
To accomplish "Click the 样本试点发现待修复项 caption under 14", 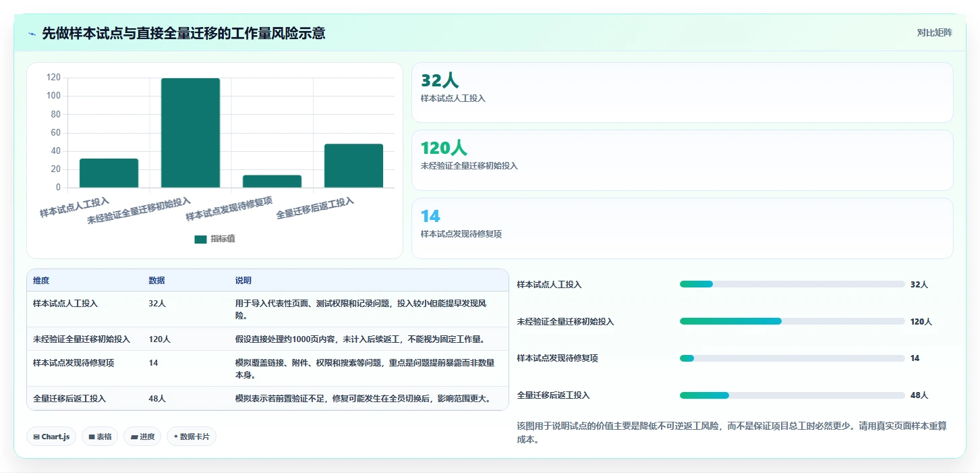I will (461, 234).
